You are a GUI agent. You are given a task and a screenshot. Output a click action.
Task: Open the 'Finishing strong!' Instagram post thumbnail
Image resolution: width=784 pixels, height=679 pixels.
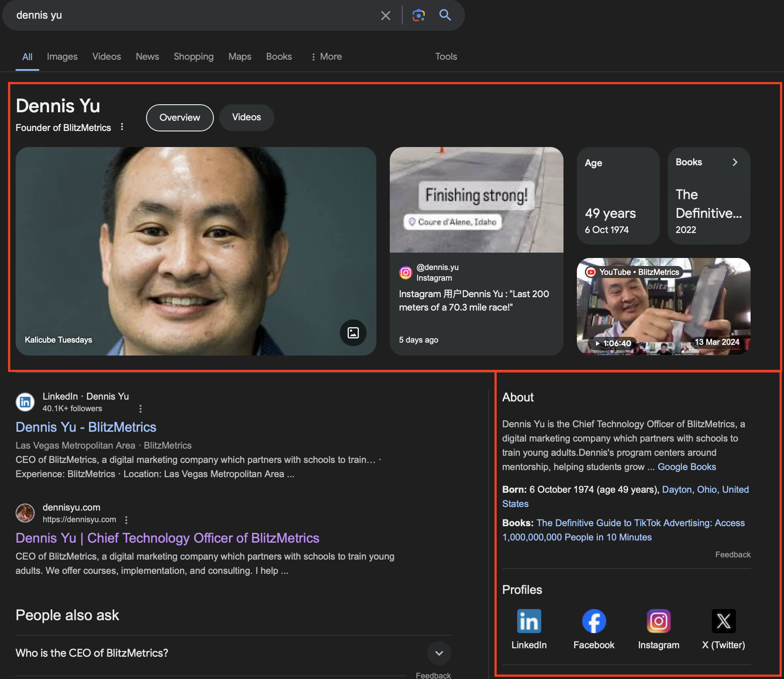(x=476, y=200)
